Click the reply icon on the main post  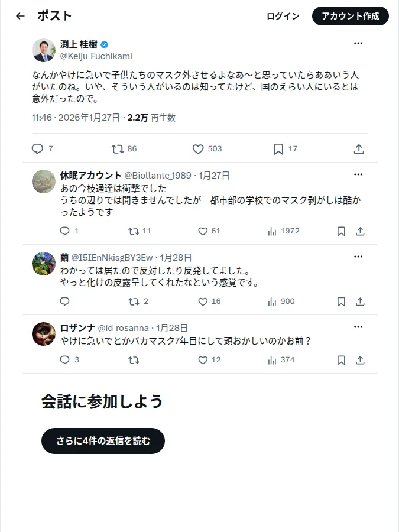37,148
